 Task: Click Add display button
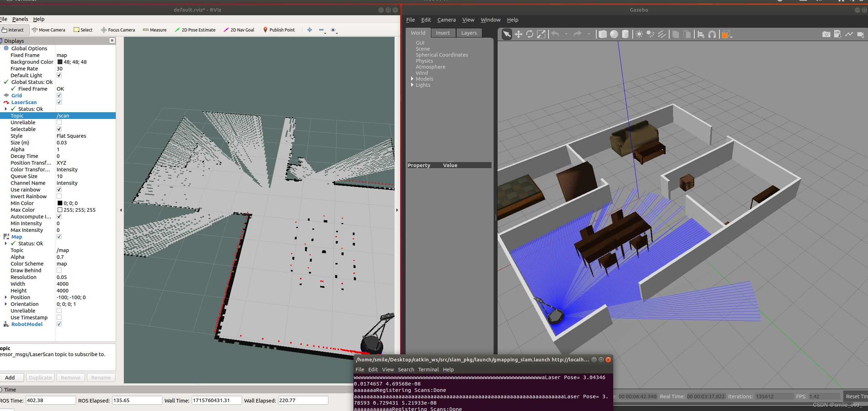click(x=10, y=378)
